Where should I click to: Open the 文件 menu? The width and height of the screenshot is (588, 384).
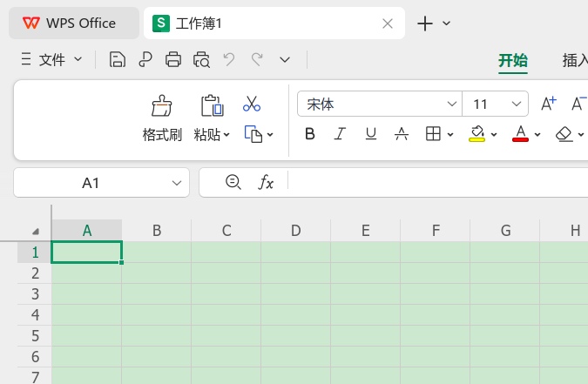51,59
